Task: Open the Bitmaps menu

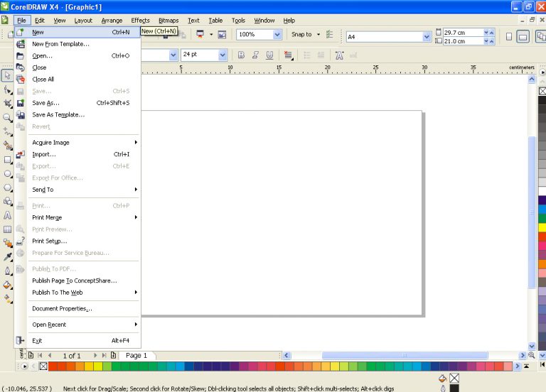Action: coord(168,21)
